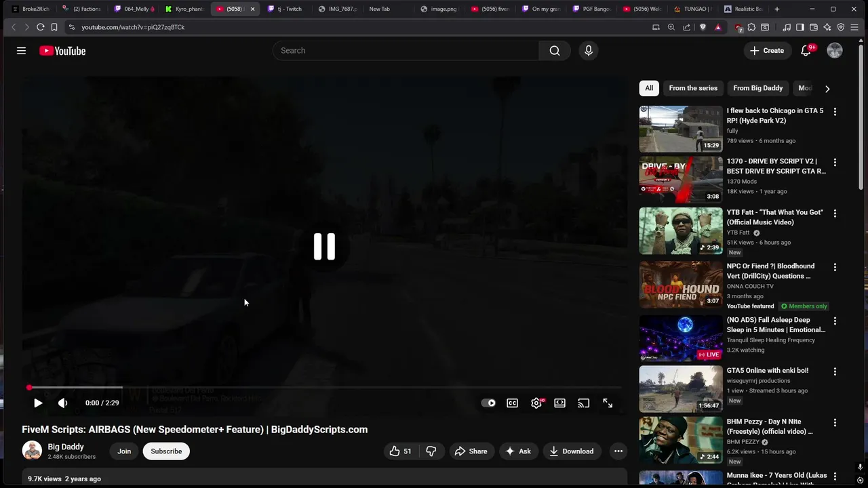The image size is (868, 488).
Task: Reload the page
Action: point(41,27)
